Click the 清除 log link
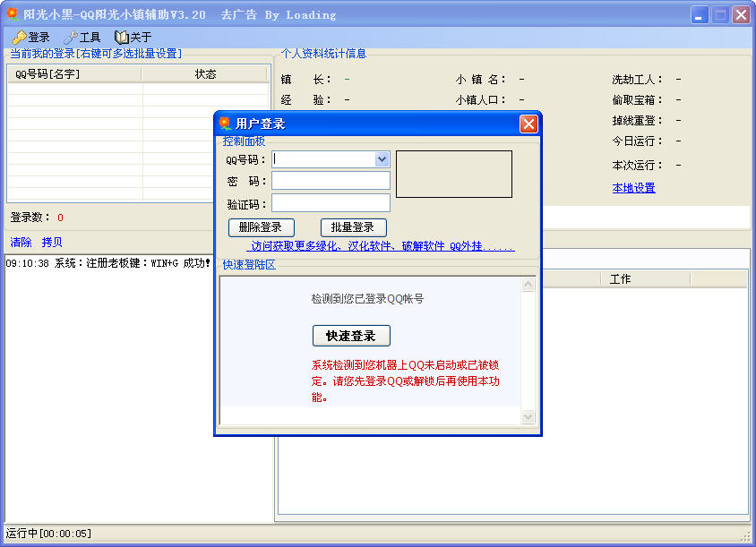This screenshot has height=547, width=756. [21, 242]
